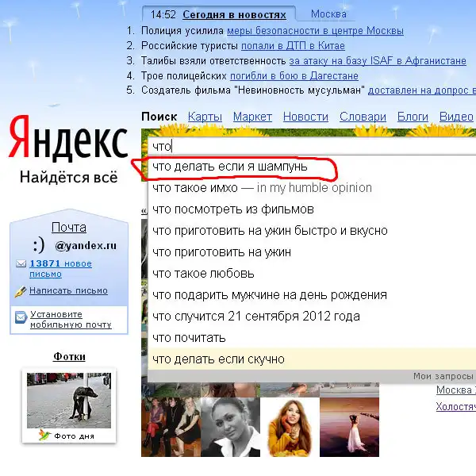The height and width of the screenshot is (476, 476).
Task: Select suggestion 'что приготовить на ужин'
Action: coord(221,252)
